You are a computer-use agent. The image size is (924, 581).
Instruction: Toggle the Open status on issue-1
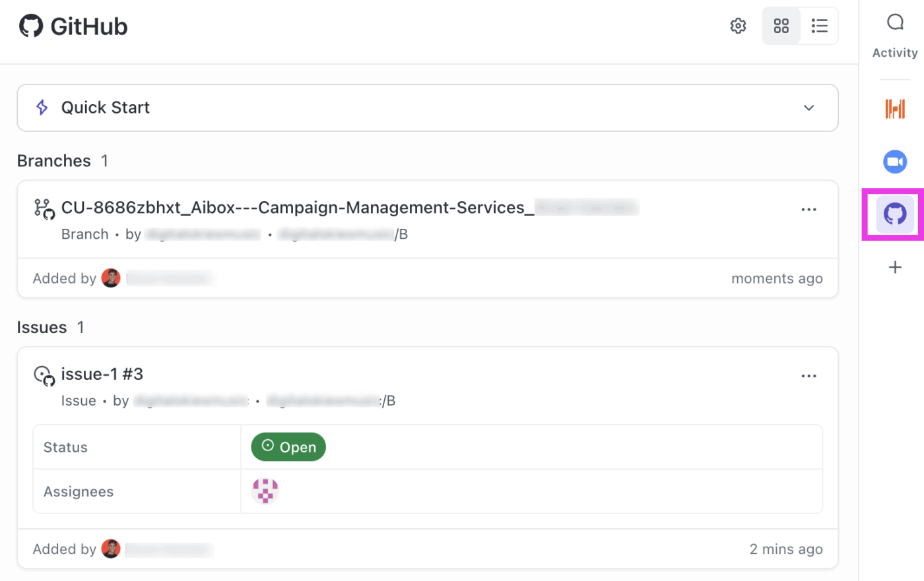[288, 446]
